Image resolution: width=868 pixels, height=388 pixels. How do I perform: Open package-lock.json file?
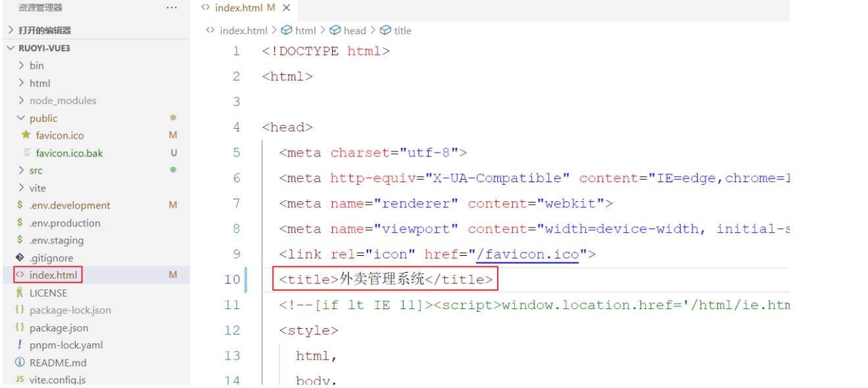[70, 310]
